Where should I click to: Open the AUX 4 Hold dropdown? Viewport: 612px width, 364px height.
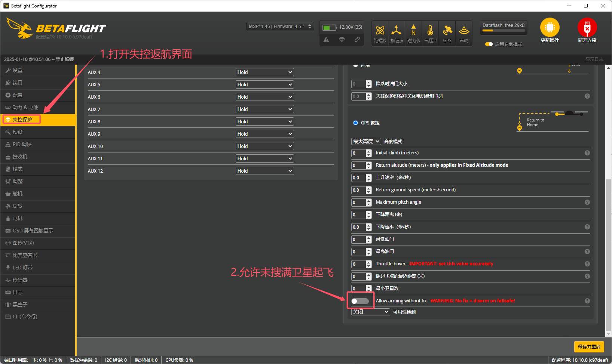(264, 72)
